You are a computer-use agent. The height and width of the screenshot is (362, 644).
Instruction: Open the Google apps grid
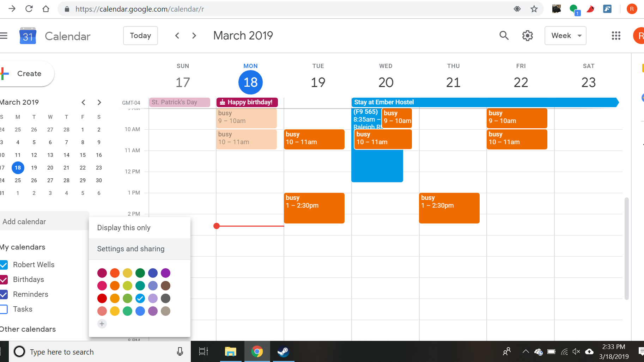click(616, 36)
